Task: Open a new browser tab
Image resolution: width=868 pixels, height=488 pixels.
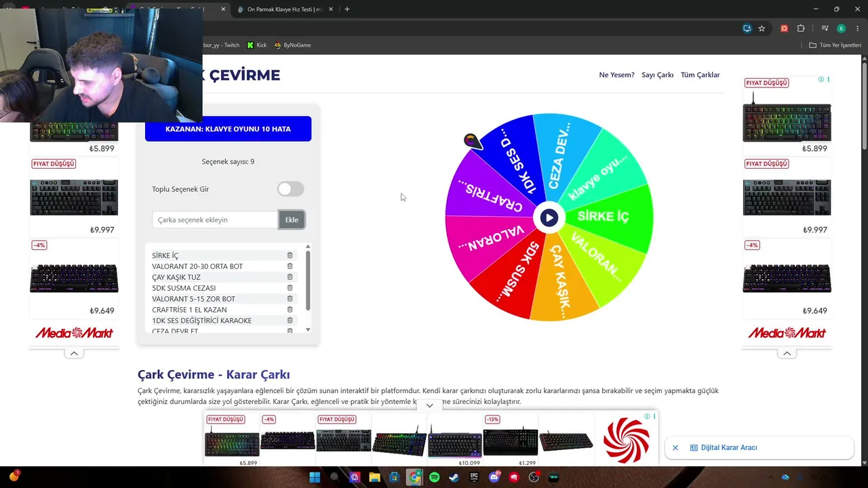Action: pos(347,9)
